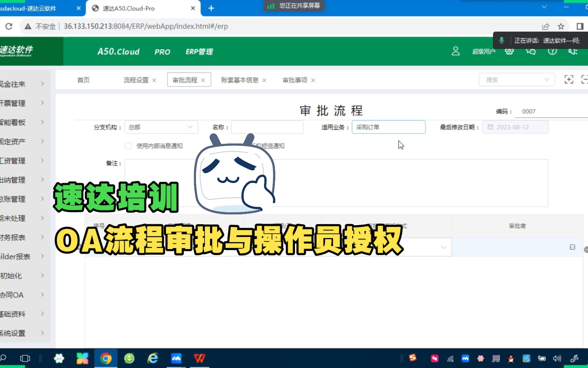
Task: Enable the 使用内部消息通知 checkbox
Action: 129,145
